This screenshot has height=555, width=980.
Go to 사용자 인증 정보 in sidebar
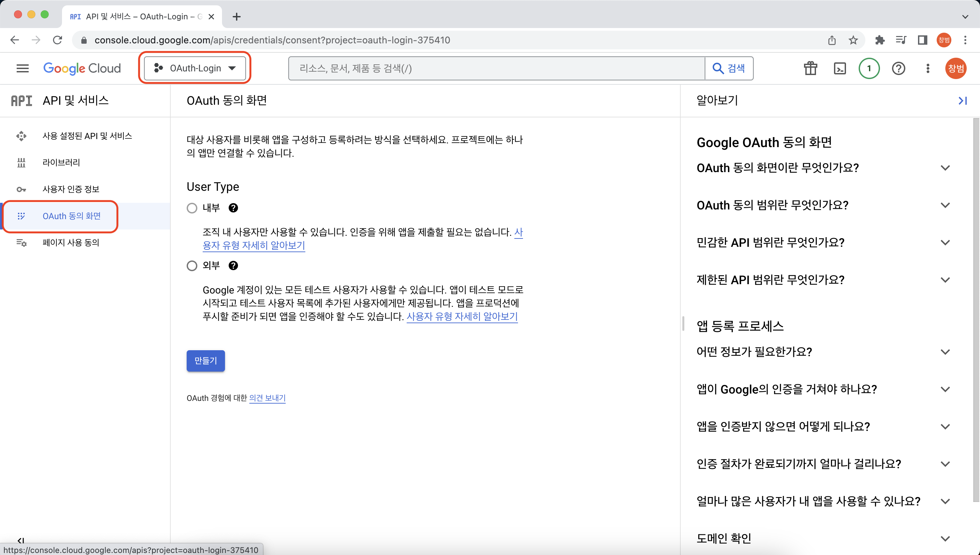[71, 189]
